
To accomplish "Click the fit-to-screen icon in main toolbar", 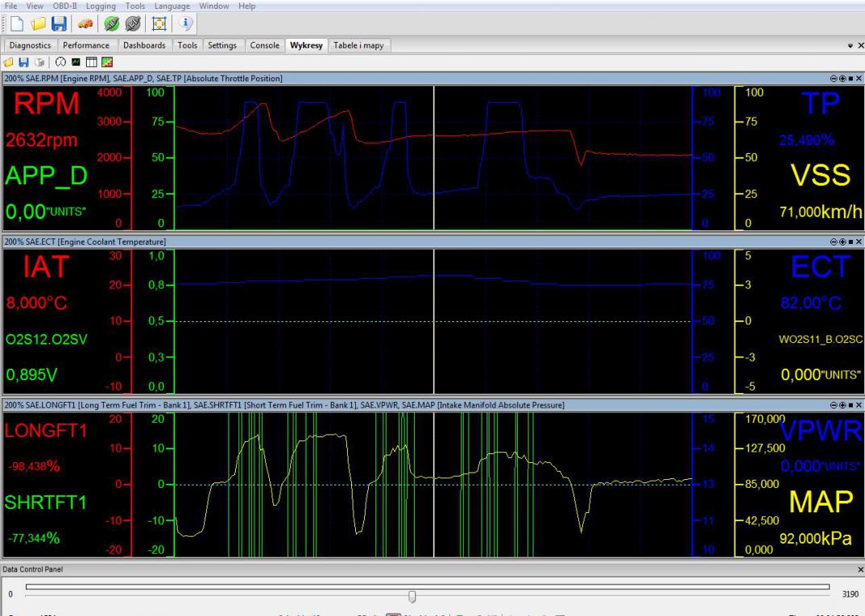I will coord(159,25).
